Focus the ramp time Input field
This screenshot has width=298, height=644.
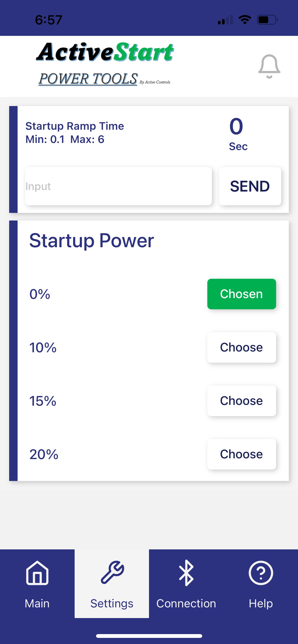tap(118, 186)
